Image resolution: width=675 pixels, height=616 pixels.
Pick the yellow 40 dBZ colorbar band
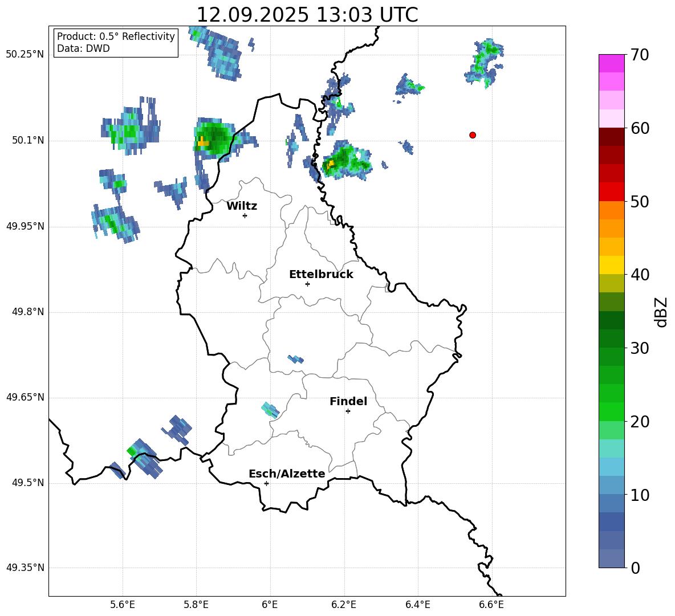[x=611, y=264]
